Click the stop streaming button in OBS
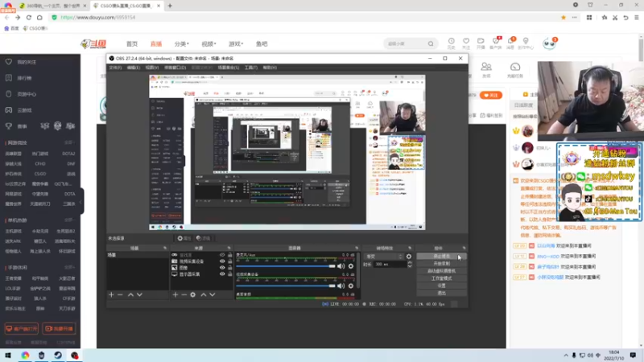 click(x=441, y=256)
